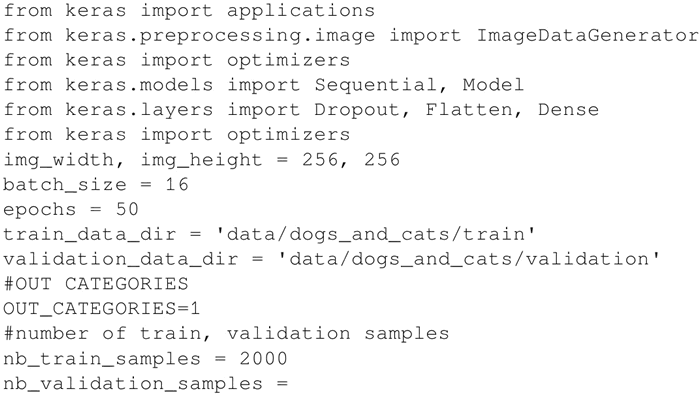The image size is (700, 397).
Task: Click the validation_data_dir variable name
Action: [121, 259]
